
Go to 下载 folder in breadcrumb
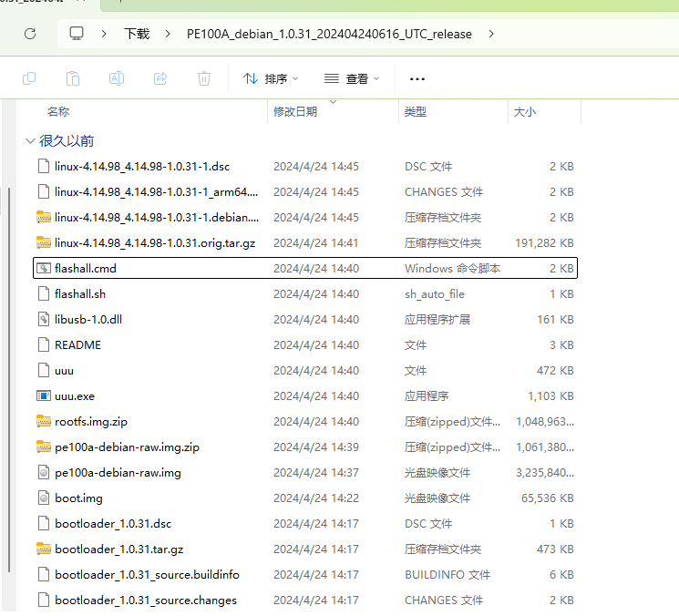pos(137,34)
